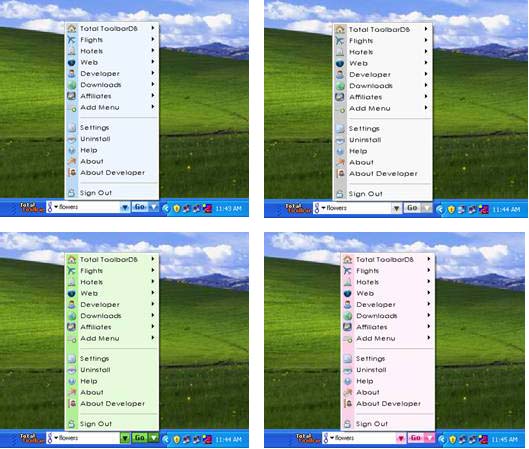
Task: Click the Affiliates icon in blue-themed menu
Action: point(72,96)
